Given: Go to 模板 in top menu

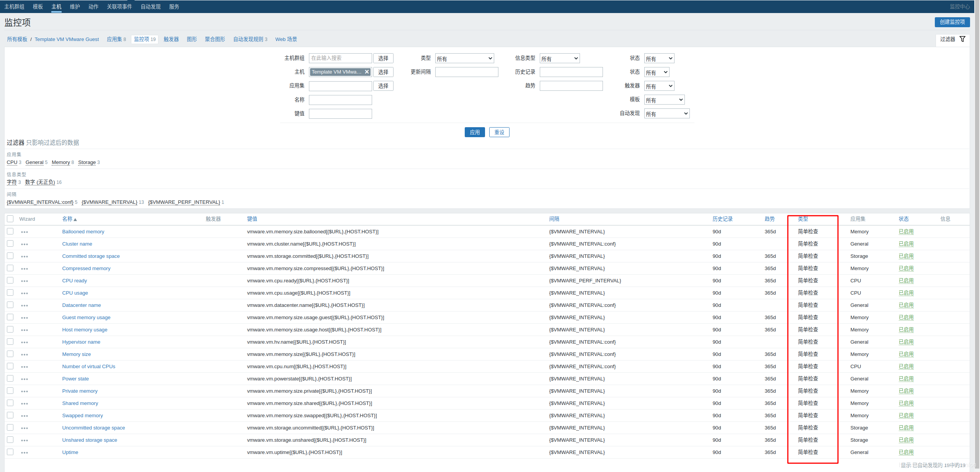Looking at the screenshot, I should point(38,7).
